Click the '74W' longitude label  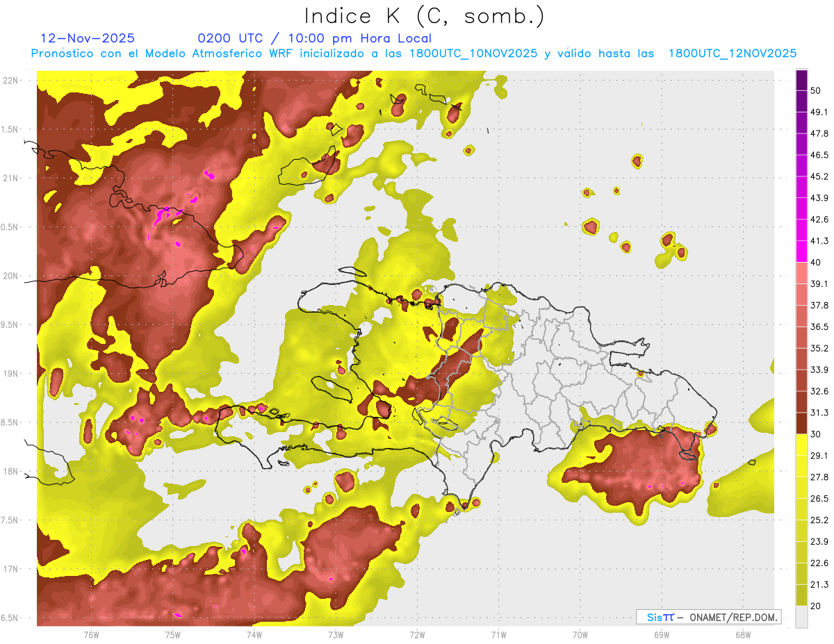[x=254, y=635]
